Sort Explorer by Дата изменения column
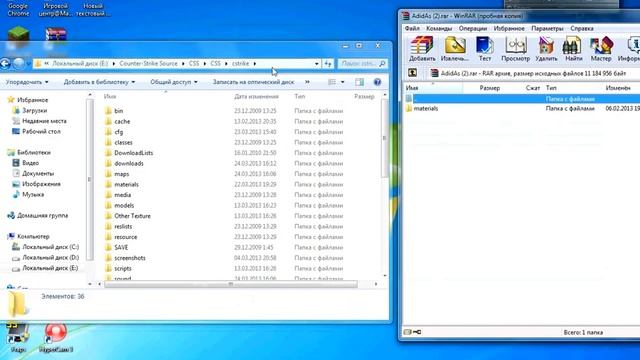The height and width of the screenshot is (360, 640). (x=256, y=96)
